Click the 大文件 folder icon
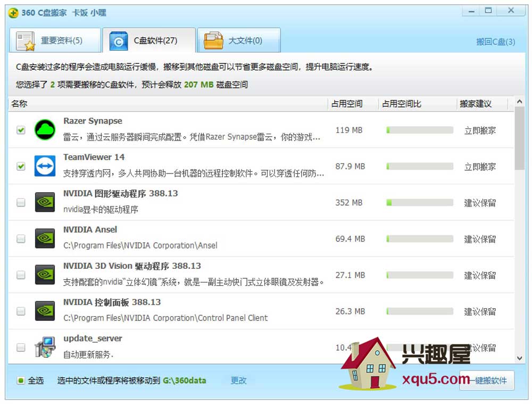532x405 pixels. point(213,41)
